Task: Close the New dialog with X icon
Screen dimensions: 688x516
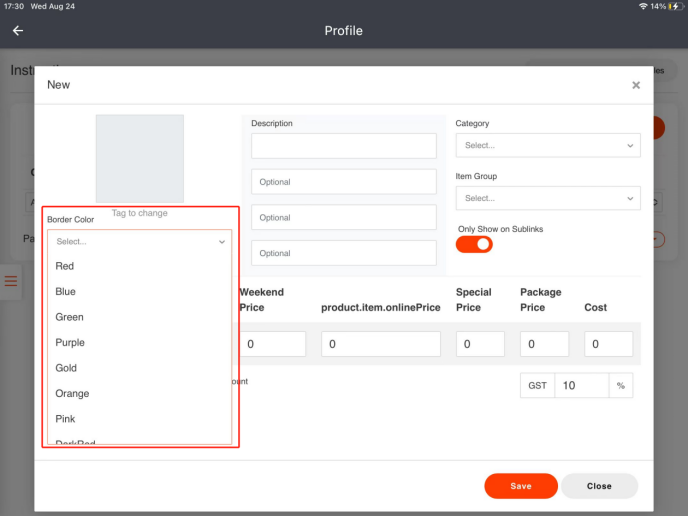Action: click(636, 86)
